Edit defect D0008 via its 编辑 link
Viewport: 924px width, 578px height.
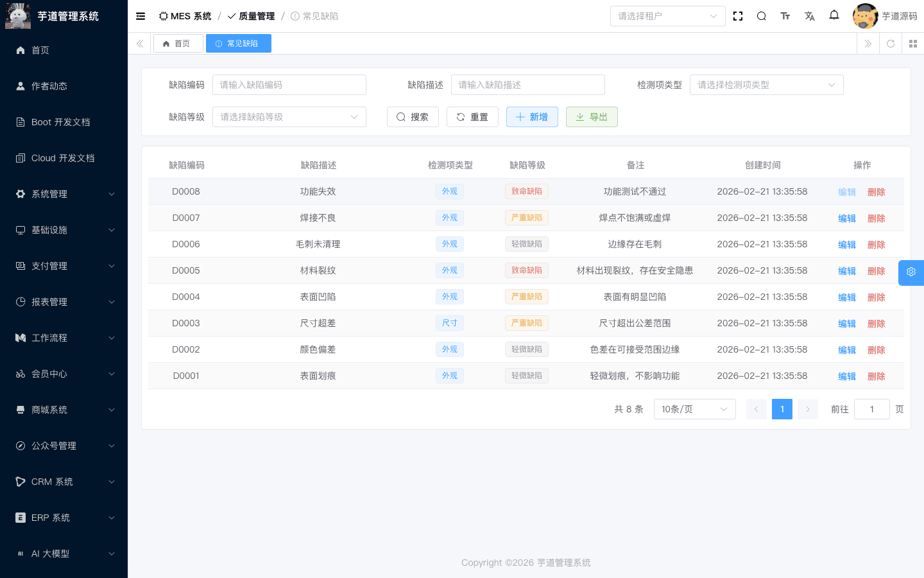(x=846, y=191)
